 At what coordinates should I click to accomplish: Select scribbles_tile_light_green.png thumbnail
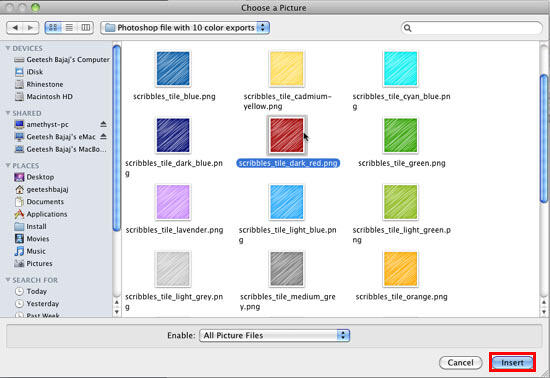[401, 202]
